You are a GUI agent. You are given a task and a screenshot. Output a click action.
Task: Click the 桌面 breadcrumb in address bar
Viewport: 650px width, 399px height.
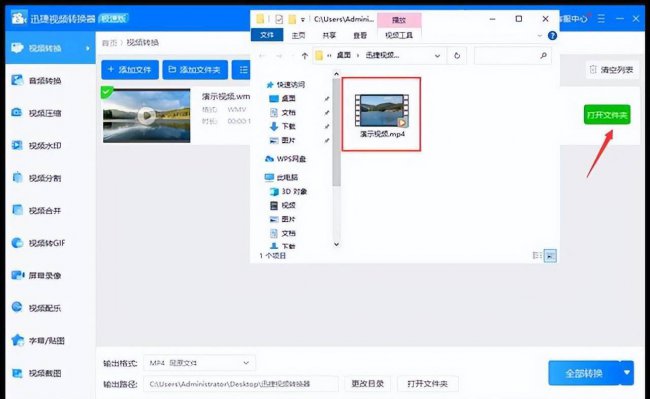(343, 56)
